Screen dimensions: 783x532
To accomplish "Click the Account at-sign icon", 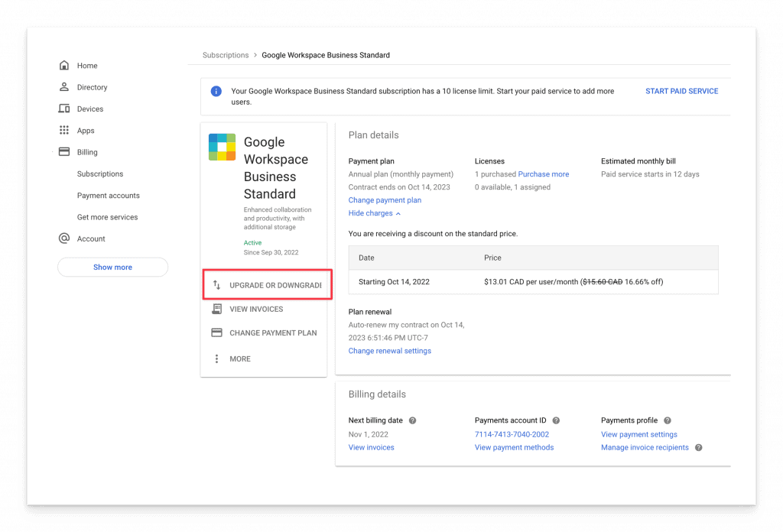I will 64,238.
